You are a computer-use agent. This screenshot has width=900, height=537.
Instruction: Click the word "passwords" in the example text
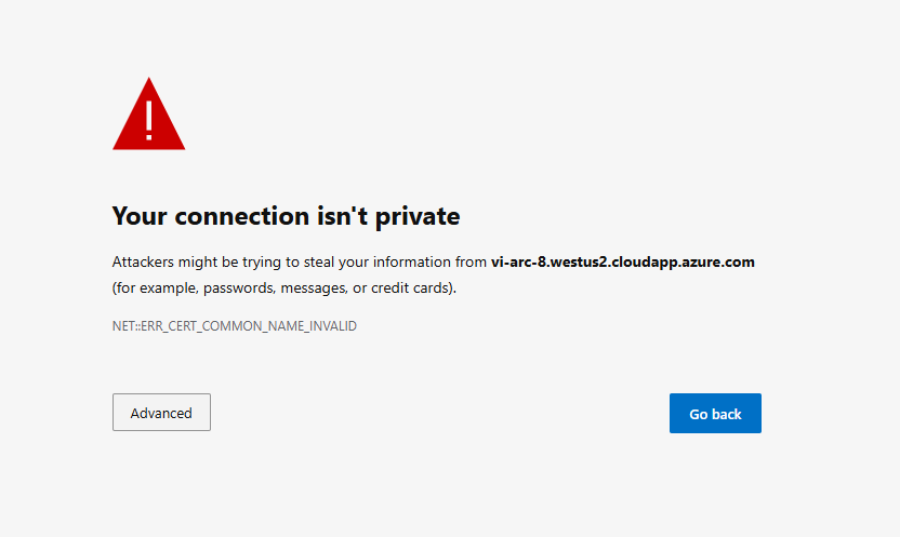[x=238, y=288]
